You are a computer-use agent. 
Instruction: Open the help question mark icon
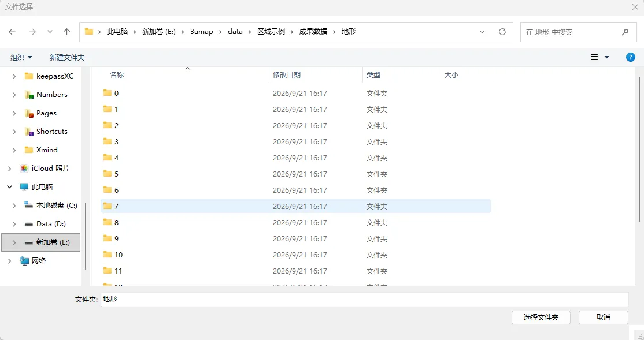tap(631, 57)
